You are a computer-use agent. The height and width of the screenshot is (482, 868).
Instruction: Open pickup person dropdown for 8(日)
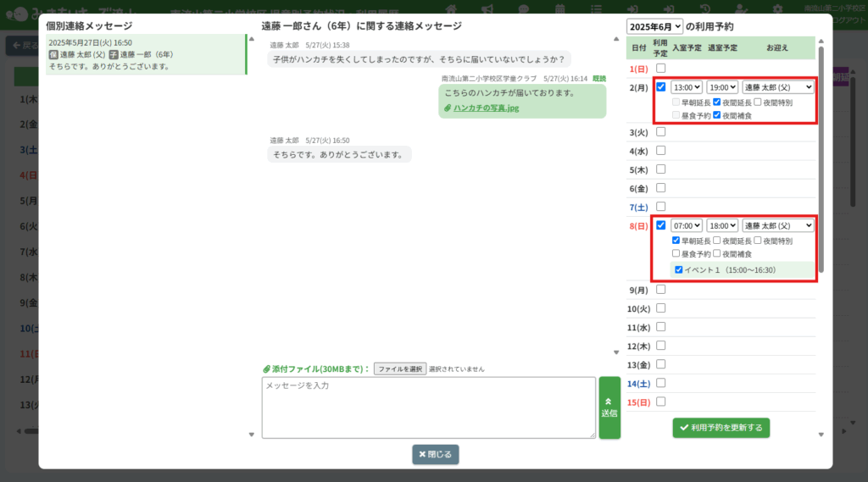[x=778, y=225]
